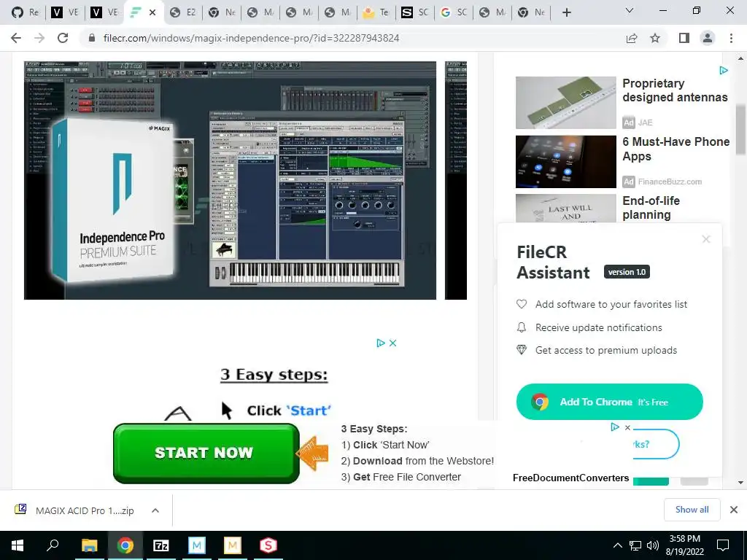
Task: Open the network icon in tray
Action: [635, 545]
